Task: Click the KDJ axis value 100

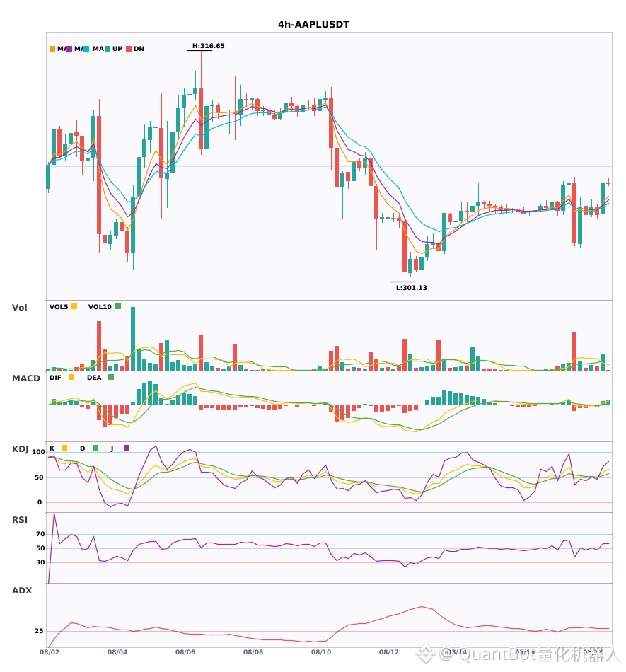Action: [39, 452]
